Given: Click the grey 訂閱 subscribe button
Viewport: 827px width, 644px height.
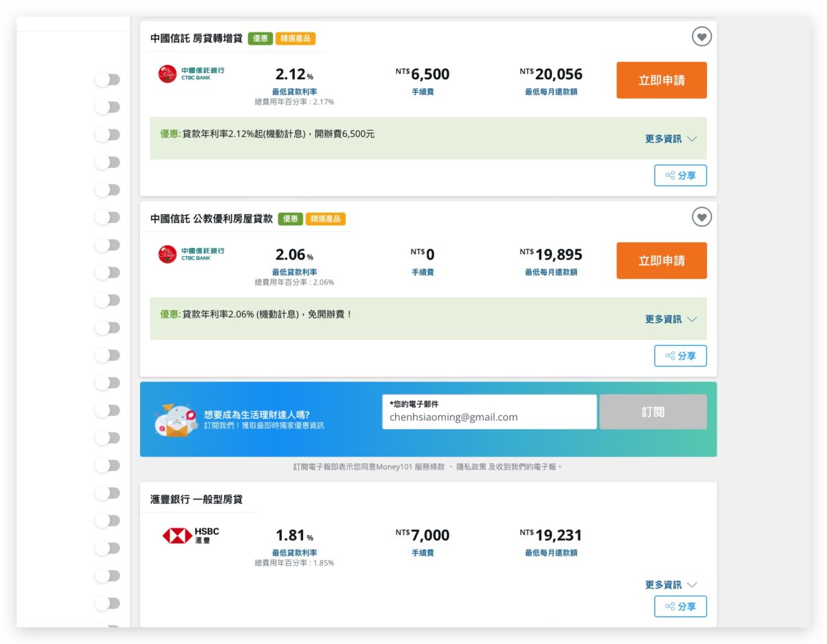Looking at the screenshot, I should coord(653,412).
